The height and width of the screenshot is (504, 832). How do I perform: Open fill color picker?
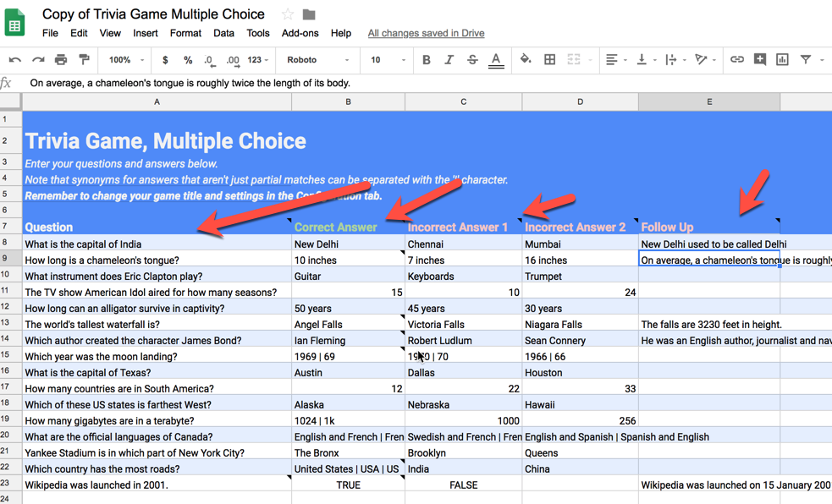click(x=526, y=59)
